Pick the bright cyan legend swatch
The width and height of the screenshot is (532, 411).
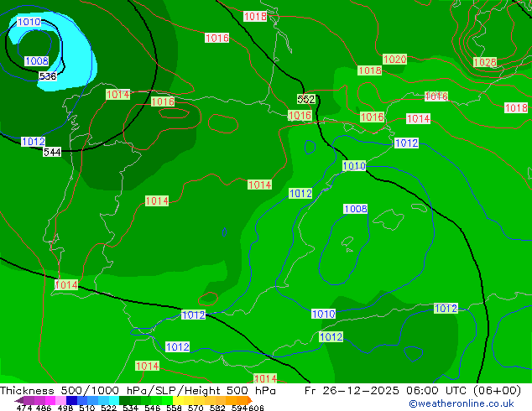114,400
